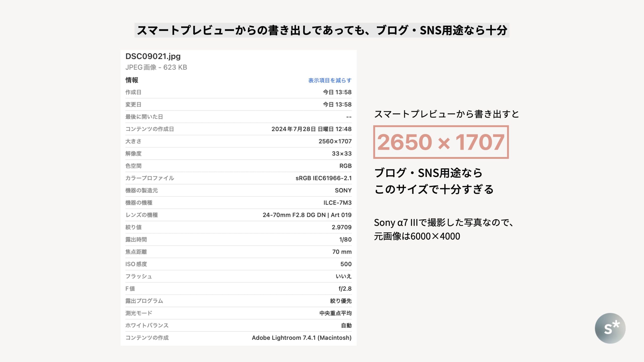This screenshot has width=644, height=362.
Task: Click the 表示項目を減らす link
Action: (330, 80)
